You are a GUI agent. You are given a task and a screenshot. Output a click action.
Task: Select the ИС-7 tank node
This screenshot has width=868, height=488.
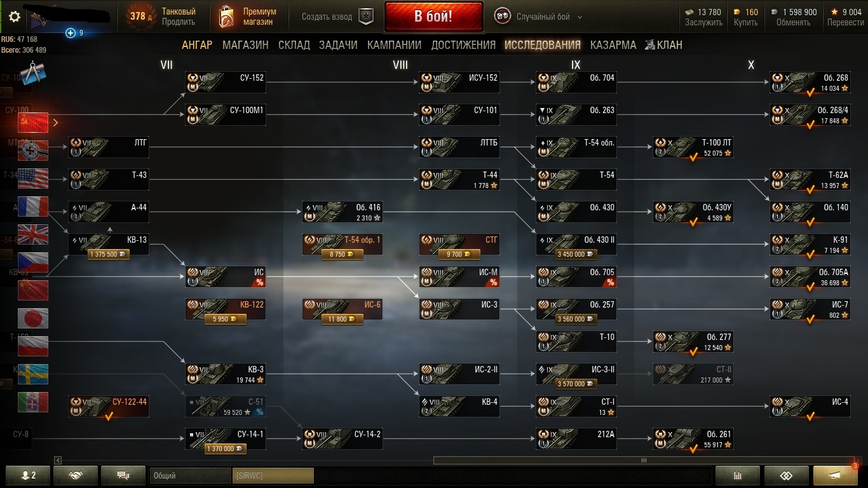tap(810, 309)
